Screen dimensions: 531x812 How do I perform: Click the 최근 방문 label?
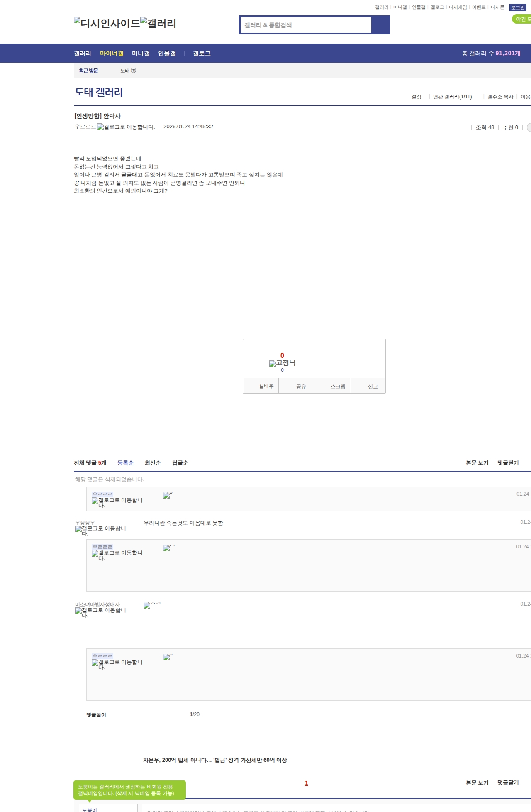pyautogui.click(x=88, y=71)
